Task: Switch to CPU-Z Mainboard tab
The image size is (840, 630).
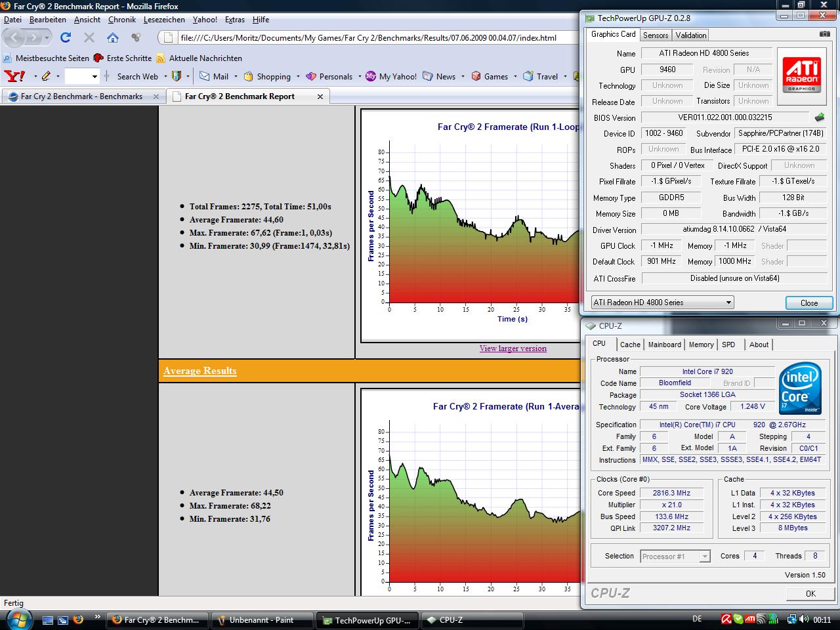Action: [665, 345]
